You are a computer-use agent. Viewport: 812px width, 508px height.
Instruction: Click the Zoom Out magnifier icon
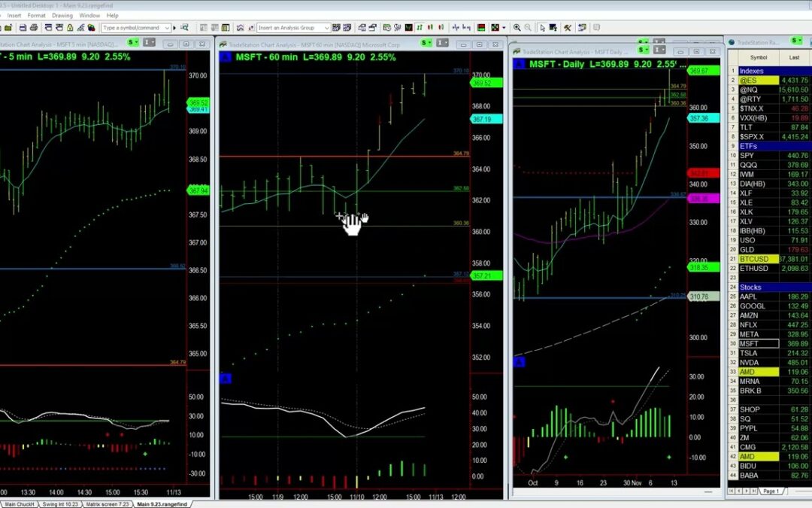click(528, 28)
